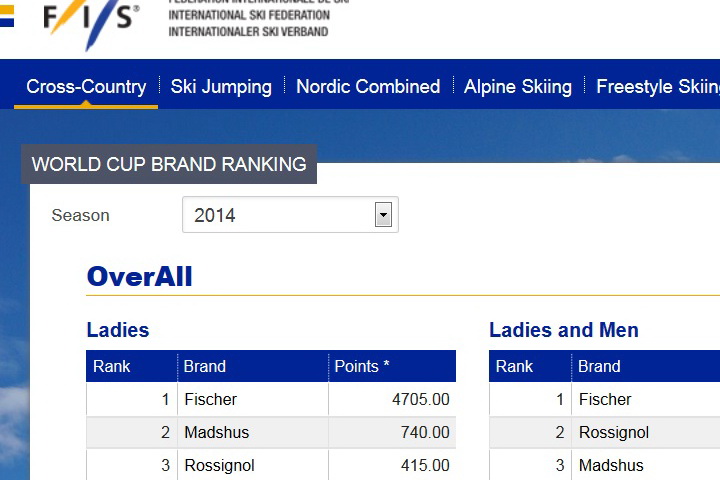
Task: Open the Season dropdown arrow
Action: coord(383,215)
